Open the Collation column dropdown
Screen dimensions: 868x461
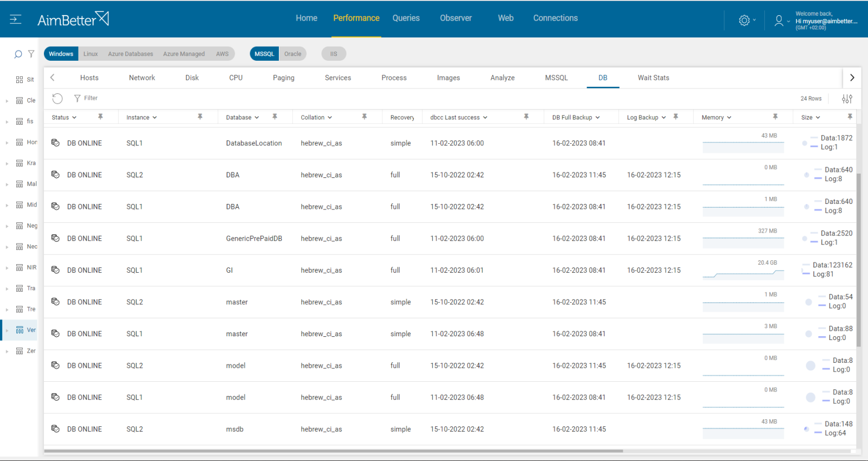pos(330,118)
